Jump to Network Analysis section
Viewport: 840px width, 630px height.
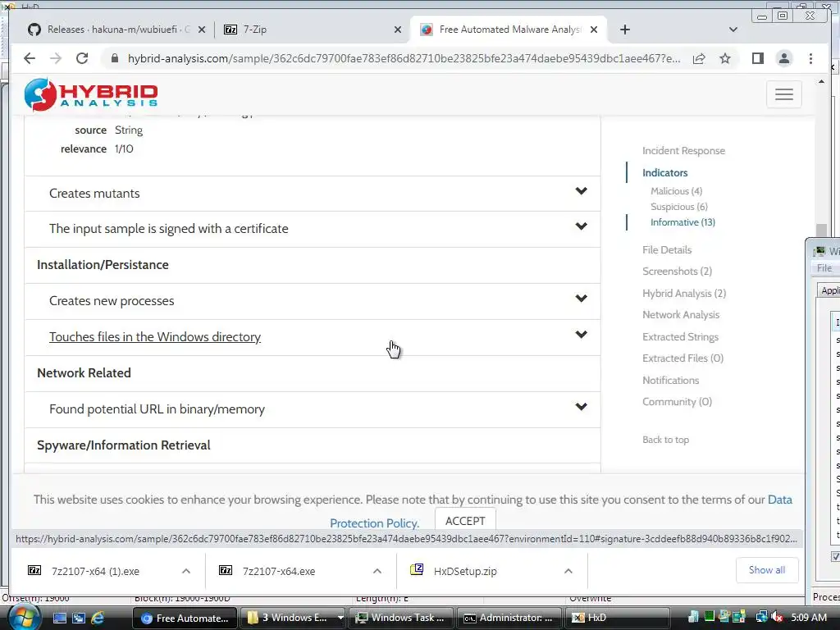click(x=681, y=314)
